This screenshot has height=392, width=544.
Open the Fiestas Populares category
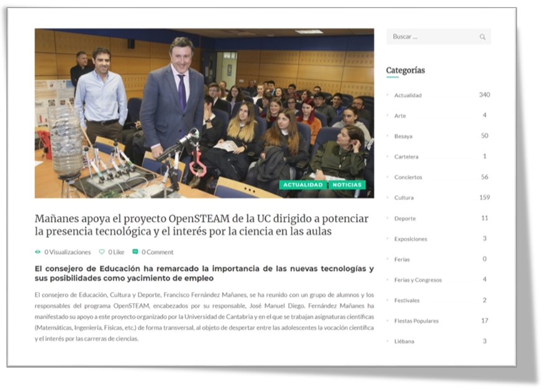416,321
